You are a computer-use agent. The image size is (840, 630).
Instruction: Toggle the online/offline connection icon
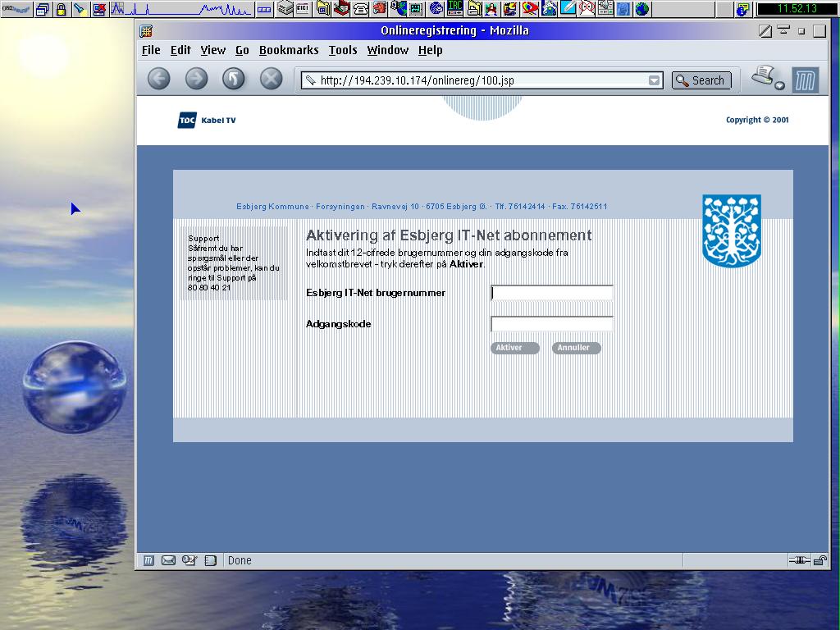click(798, 560)
